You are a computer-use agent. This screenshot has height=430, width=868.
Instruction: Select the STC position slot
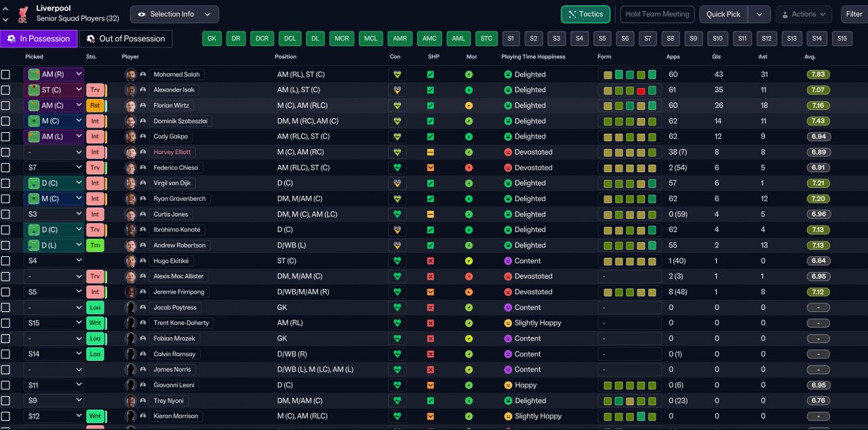click(x=486, y=39)
